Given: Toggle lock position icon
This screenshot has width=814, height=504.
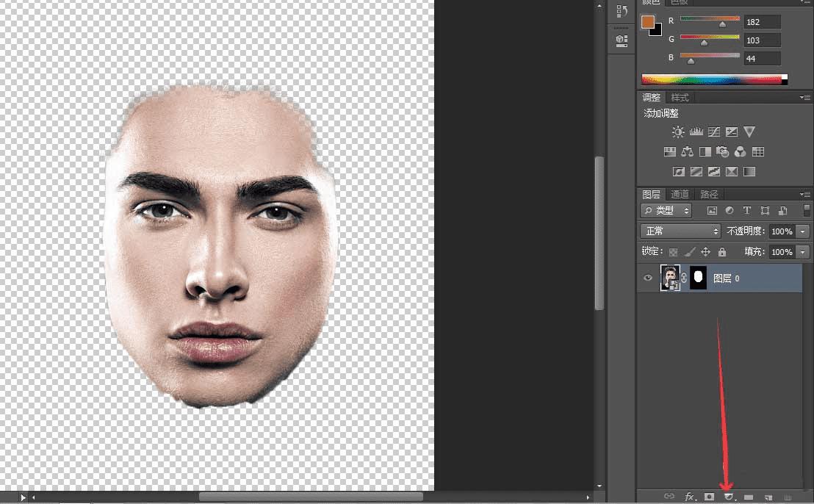Looking at the screenshot, I should [x=705, y=252].
